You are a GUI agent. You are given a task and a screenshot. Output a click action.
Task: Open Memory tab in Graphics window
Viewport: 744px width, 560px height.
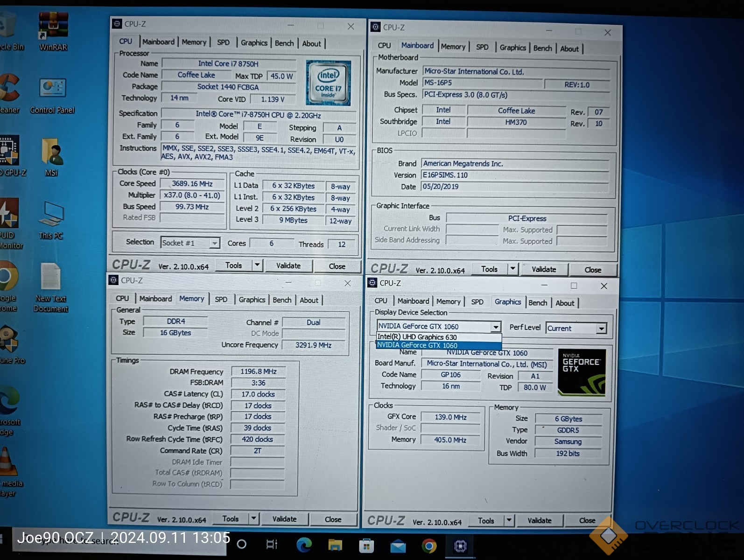tap(449, 302)
